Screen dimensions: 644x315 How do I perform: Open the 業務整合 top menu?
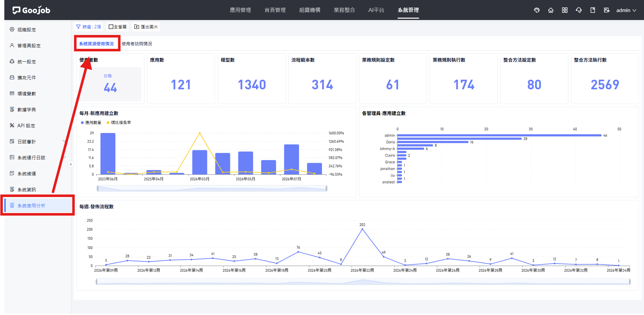pos(344,10)
